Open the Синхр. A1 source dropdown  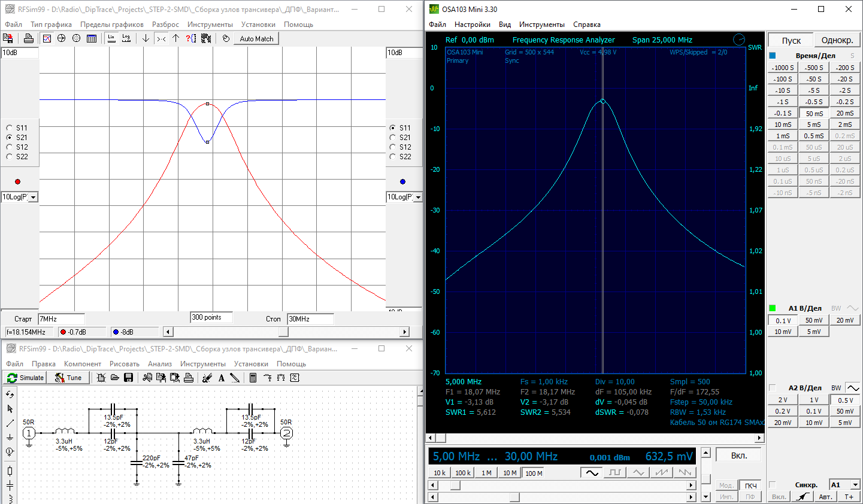pos(855,485)
